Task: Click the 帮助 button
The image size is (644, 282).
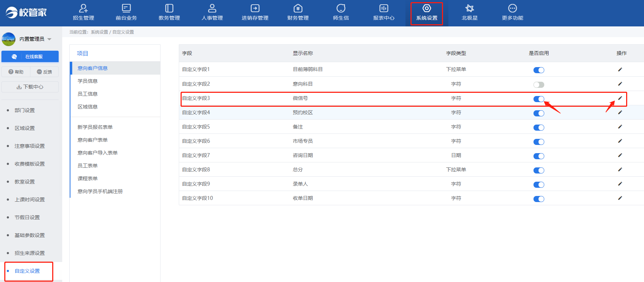Action: point(16,72)
